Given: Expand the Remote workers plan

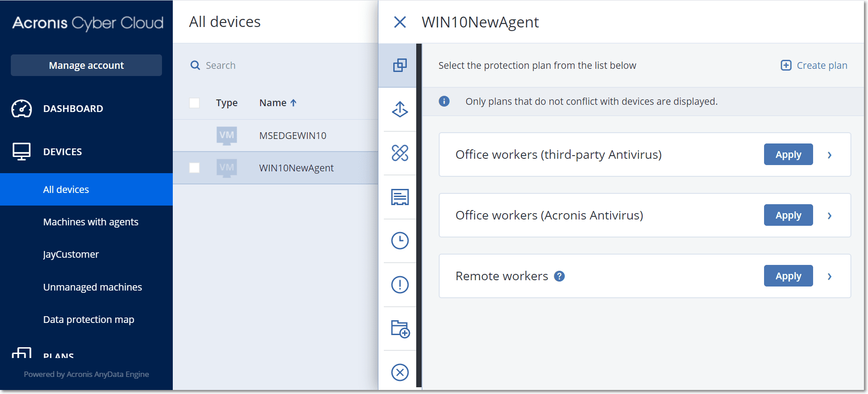Looking at the screenshot, I should tap(829, 276).
